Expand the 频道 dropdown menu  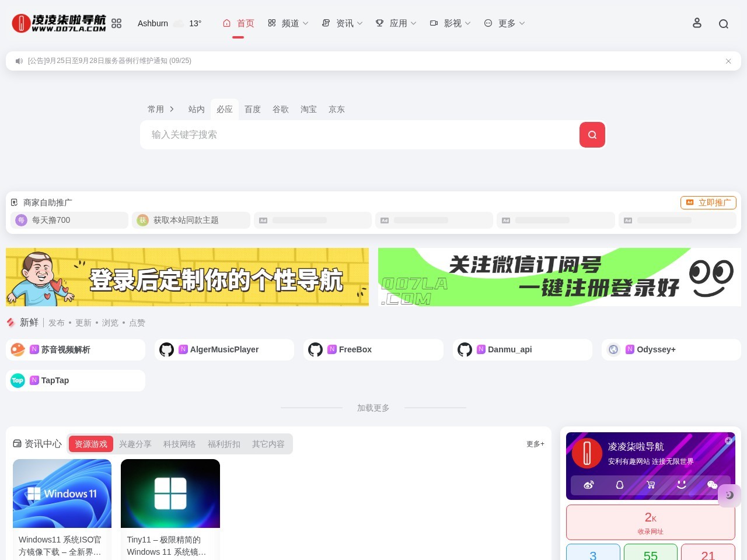tap(288, 23)
